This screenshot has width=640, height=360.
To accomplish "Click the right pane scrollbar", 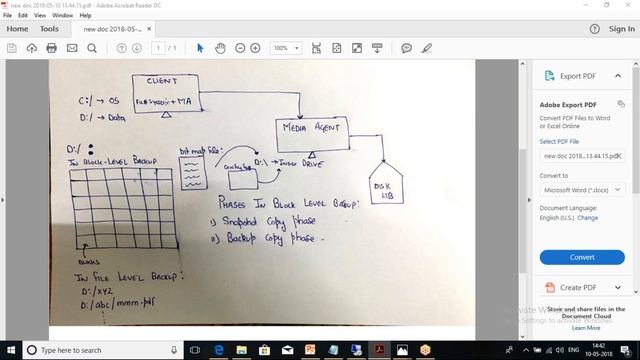I will coord(636,131).
